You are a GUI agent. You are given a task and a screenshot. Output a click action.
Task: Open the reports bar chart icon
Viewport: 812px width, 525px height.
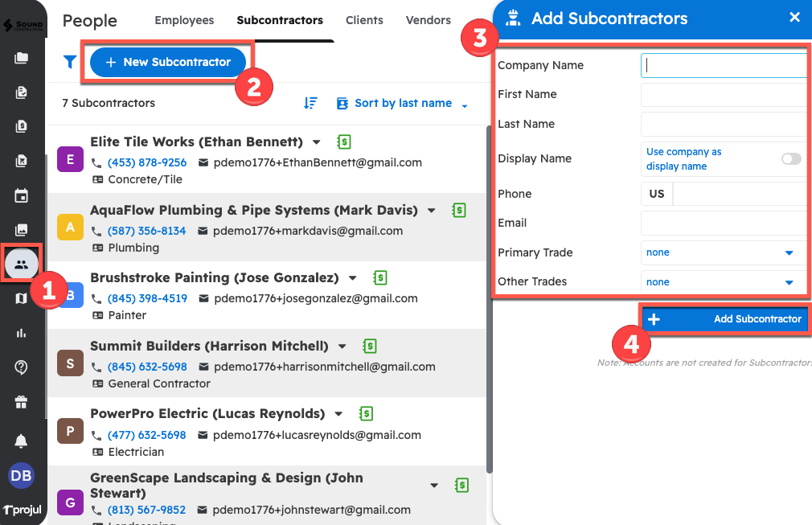click(x=22, y=332)
